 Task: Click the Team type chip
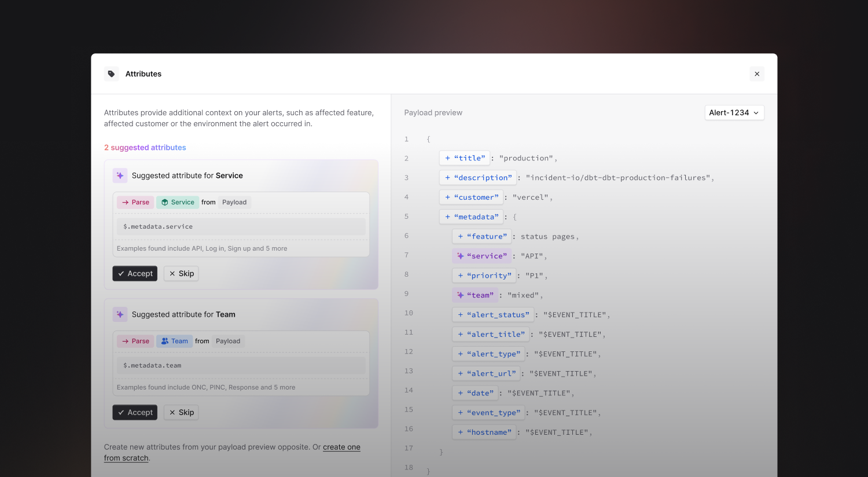[x=174, y=341]
